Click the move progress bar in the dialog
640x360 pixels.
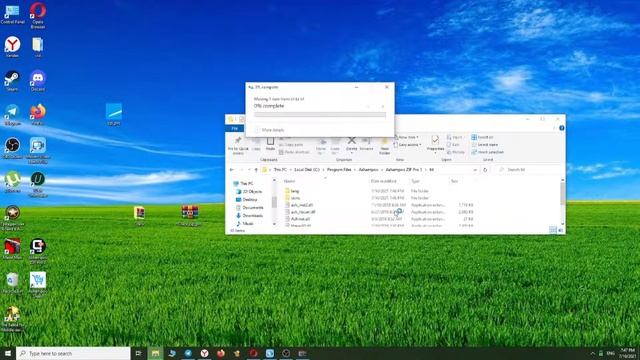(320, 115)
